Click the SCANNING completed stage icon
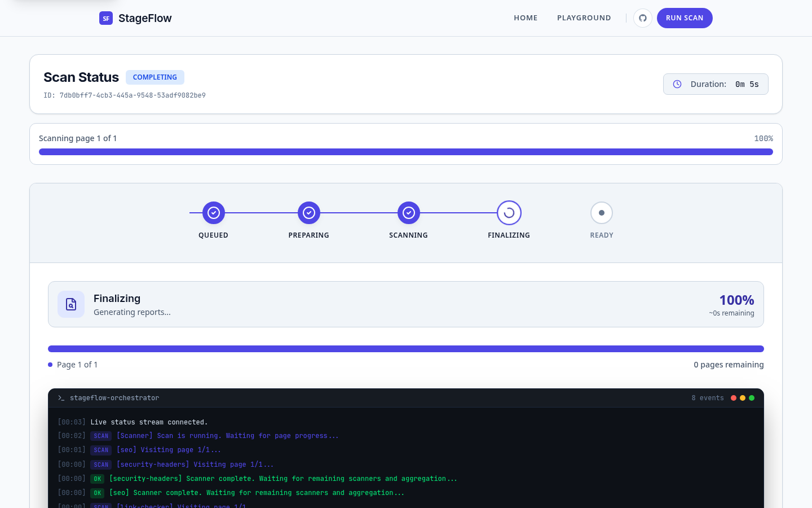The image size is (812, 508). coord(409,213)
